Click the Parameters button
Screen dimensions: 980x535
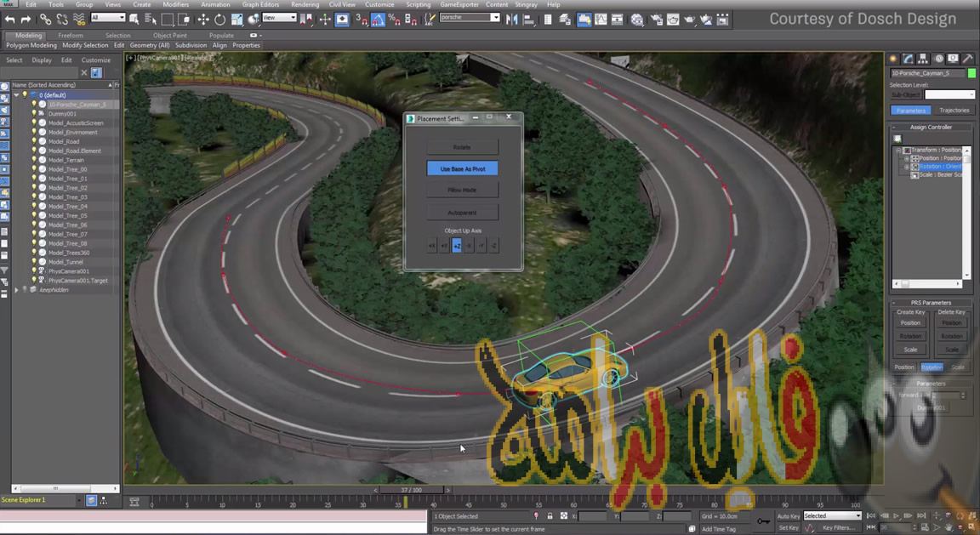tap(910, 110)
